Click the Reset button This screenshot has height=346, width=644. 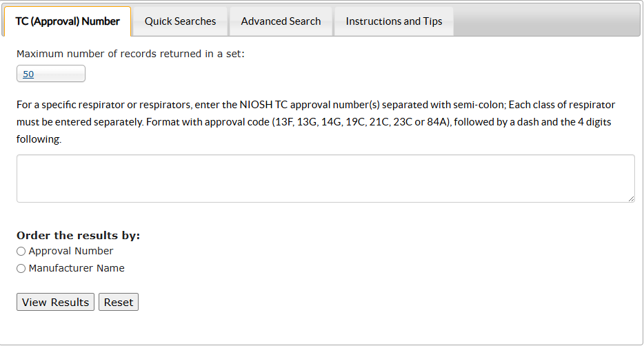(x=119, y=302)
